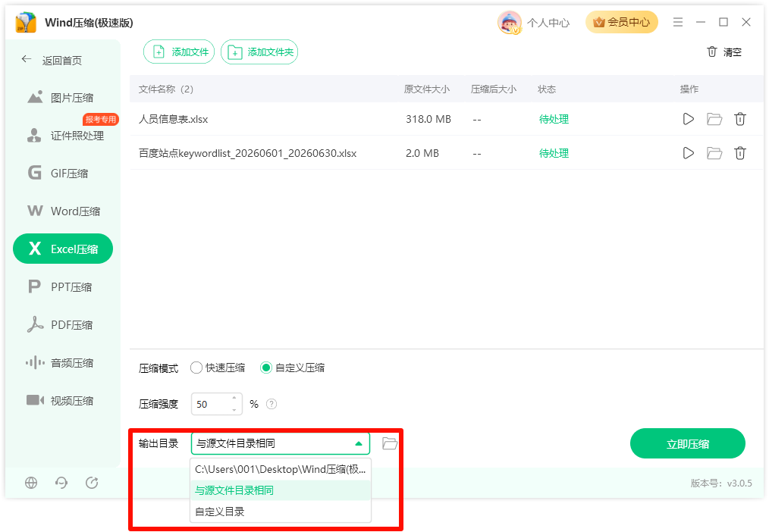Go back with 返回首页
769x532 pixels.
pos(52,61)
